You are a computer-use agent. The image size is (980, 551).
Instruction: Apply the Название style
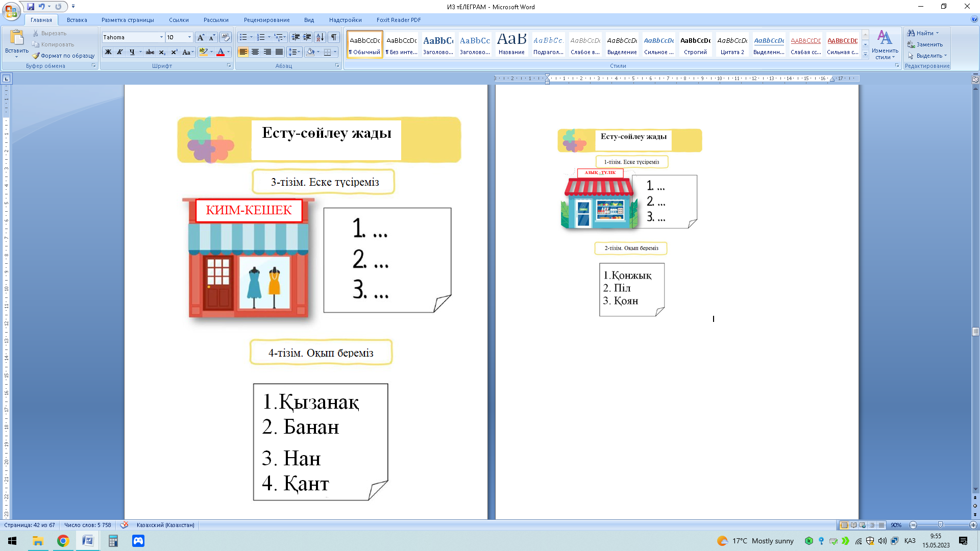[x=511, y=44]
